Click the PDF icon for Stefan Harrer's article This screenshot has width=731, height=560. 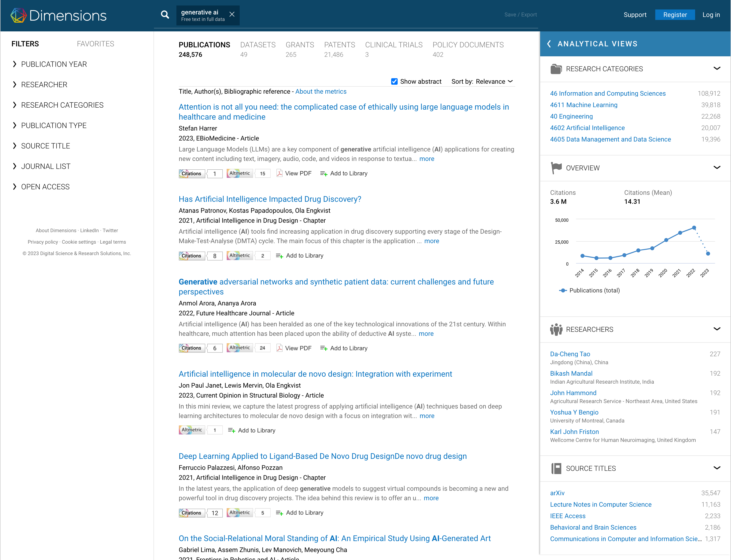point(279,173)
